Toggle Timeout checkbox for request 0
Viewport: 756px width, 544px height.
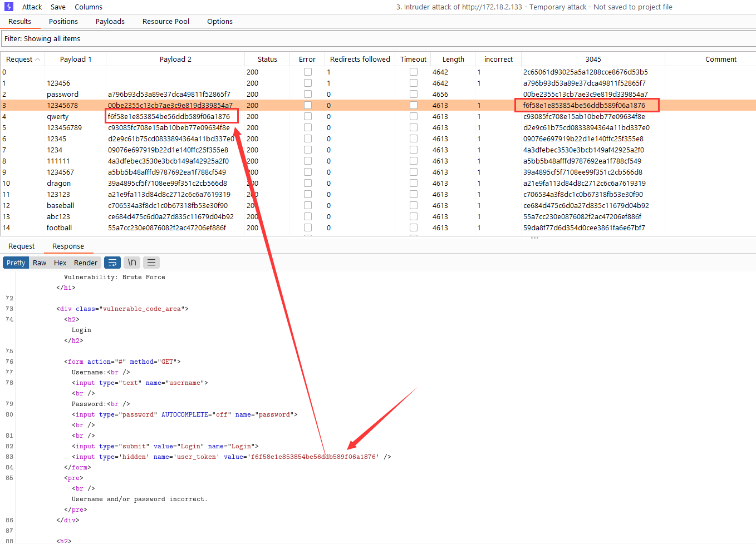(414, 72)
